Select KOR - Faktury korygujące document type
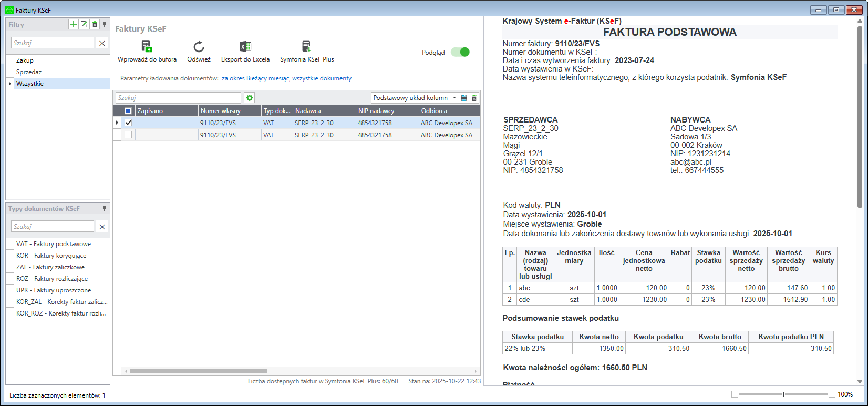 (51, 256)
